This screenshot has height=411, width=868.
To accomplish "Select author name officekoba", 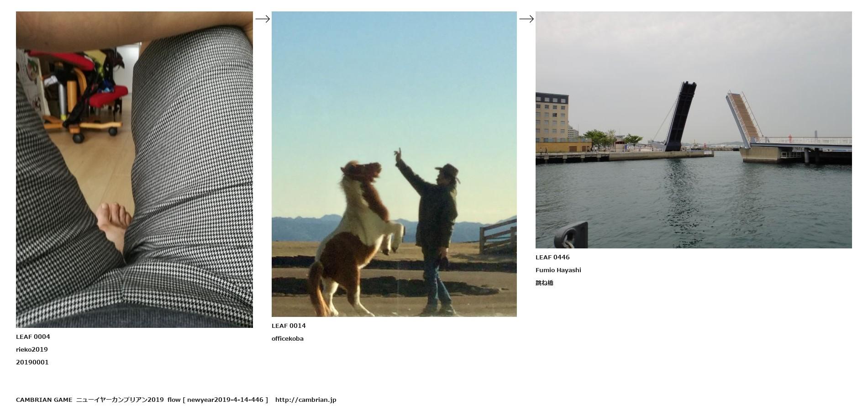I will click(x=288, y=338).
